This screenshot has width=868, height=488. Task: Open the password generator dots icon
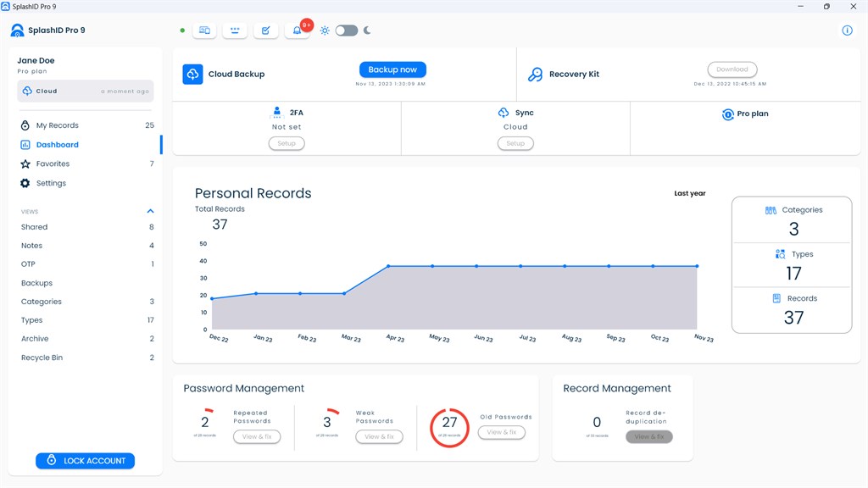pos(235,30)
